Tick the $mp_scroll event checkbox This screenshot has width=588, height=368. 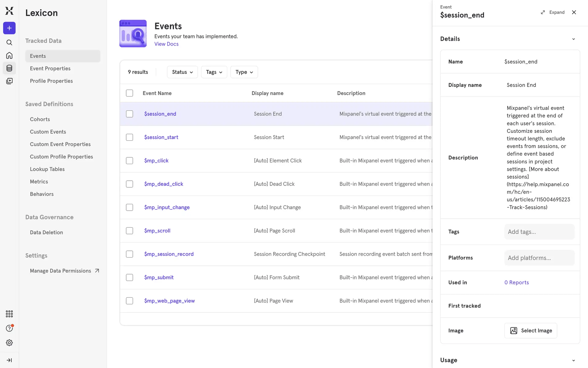[x=130, y=231]
